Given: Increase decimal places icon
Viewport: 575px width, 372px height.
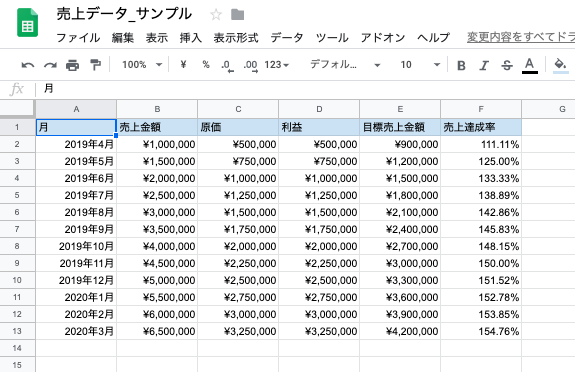Looking at the screenshot, I should 250,66.
